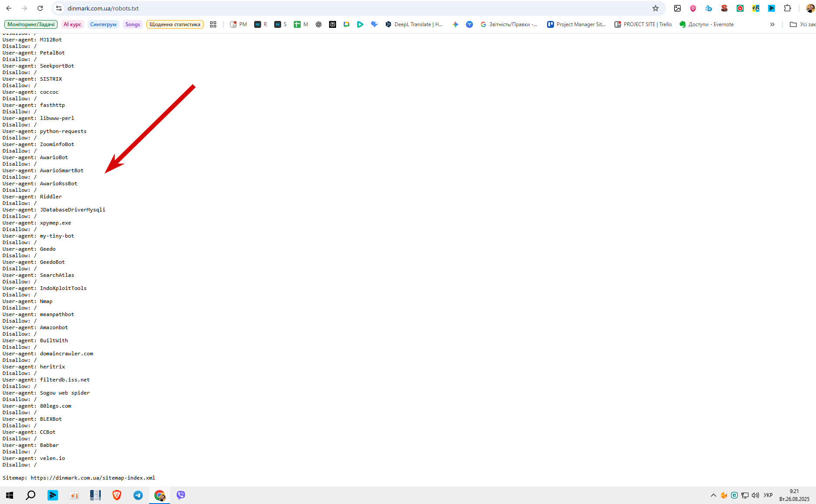Open the AI курс bookmark group

coord(72,24)
